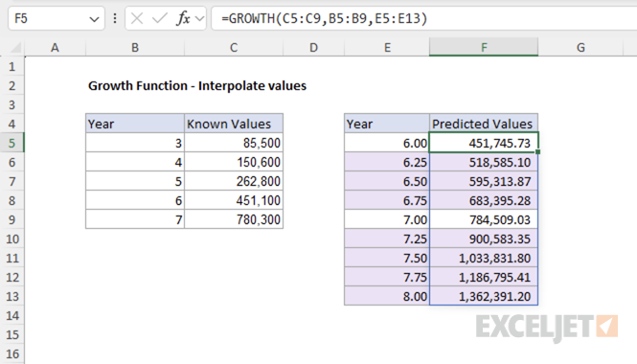Select cell with year 6.00
This screenshot has width=637, height=364.
coord(387,143)
